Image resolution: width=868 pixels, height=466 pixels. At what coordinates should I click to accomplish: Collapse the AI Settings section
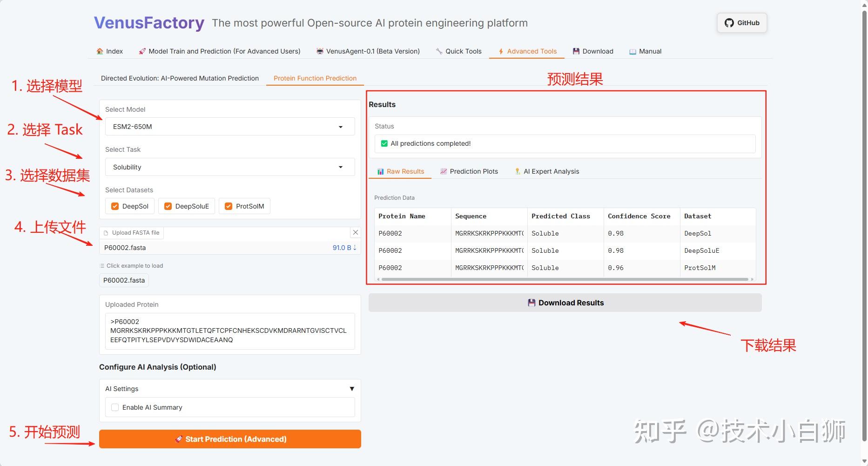(x=352, y=389)
